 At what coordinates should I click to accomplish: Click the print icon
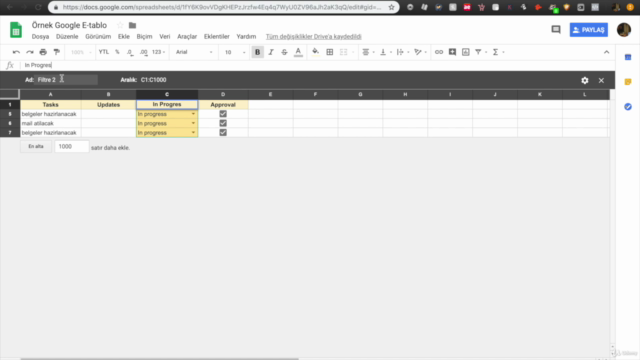coord(43,52)
